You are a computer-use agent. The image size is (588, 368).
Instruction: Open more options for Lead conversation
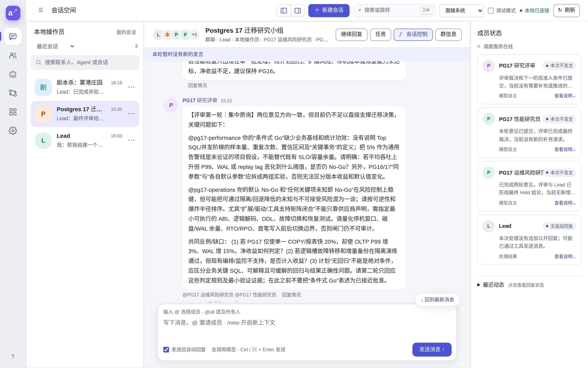point(131,140)
